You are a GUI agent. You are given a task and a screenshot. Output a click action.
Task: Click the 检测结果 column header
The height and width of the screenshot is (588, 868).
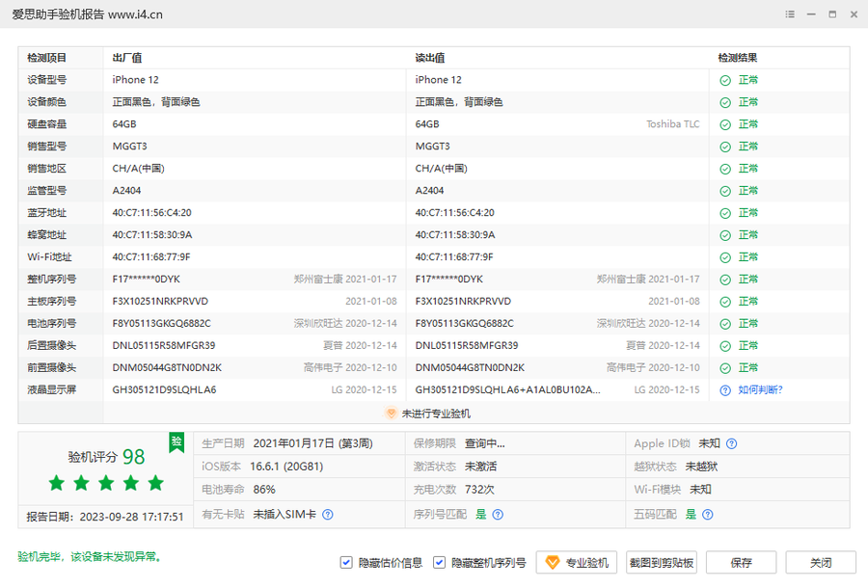tap(738, 58)
